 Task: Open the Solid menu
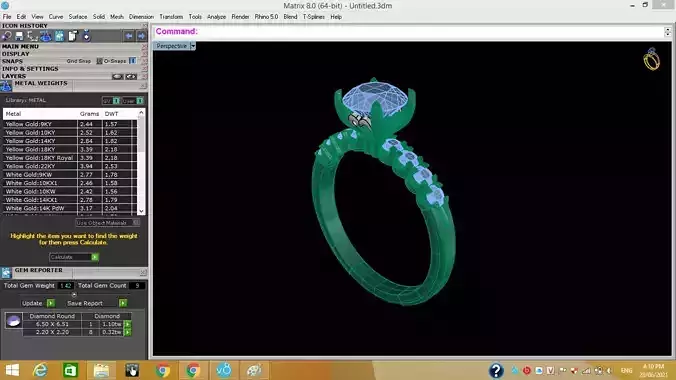99,17
